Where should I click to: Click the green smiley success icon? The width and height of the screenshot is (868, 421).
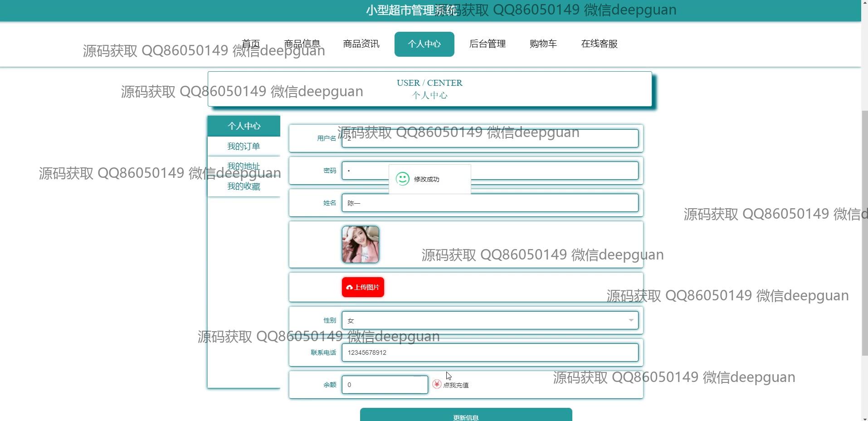click(x=402, y=179)
